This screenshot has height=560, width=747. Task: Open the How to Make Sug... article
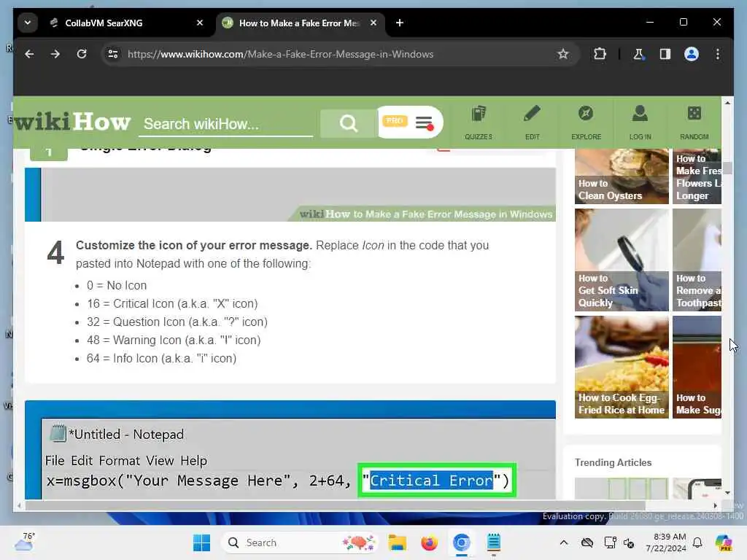coord(697,367)
